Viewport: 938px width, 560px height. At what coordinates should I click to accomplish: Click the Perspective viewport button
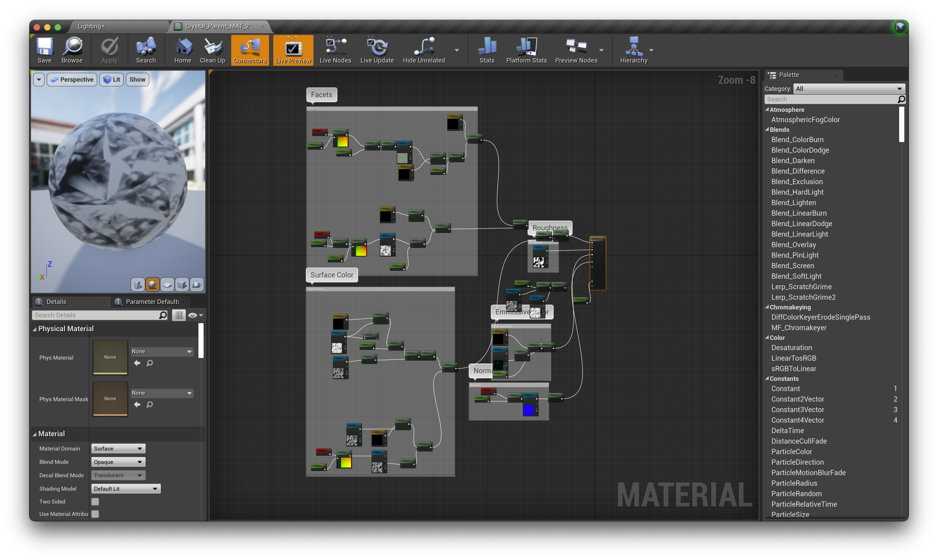pos(72,80)
